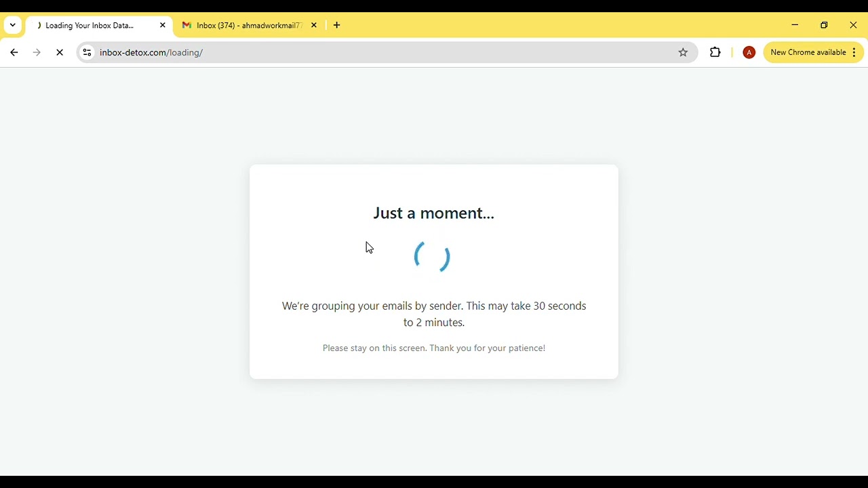Viewport: 868px width, 488px height.
Task: Bookmark this page with the star icon
Action: coord(684,53)
